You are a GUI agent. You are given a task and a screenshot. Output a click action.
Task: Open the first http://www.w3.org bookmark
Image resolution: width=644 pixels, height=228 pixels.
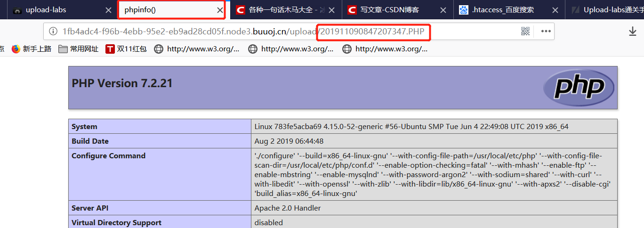(x=197, y=49)
